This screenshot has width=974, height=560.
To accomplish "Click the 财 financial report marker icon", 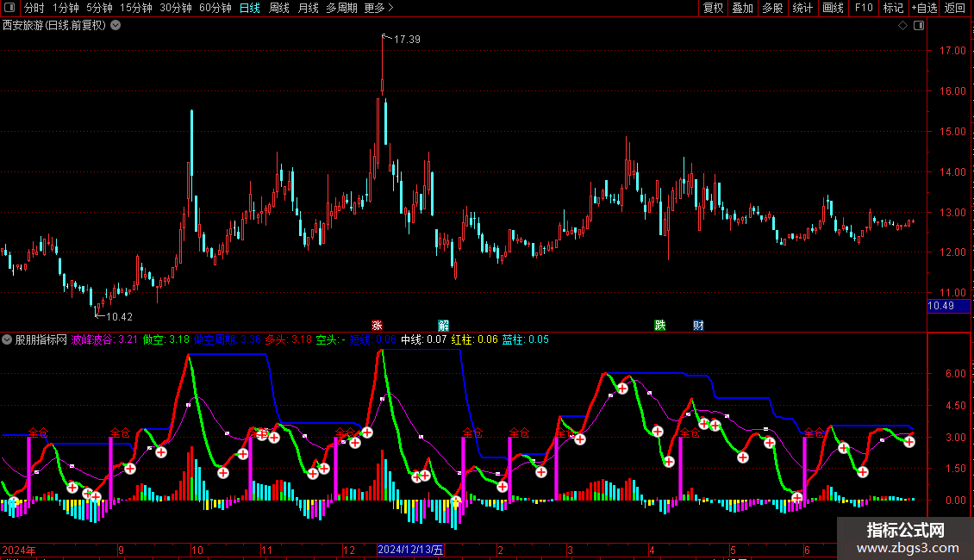I will [698, 326].
